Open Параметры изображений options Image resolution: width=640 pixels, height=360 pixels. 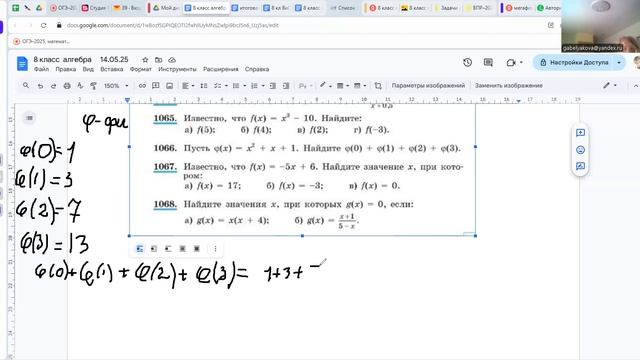point(428,86)
